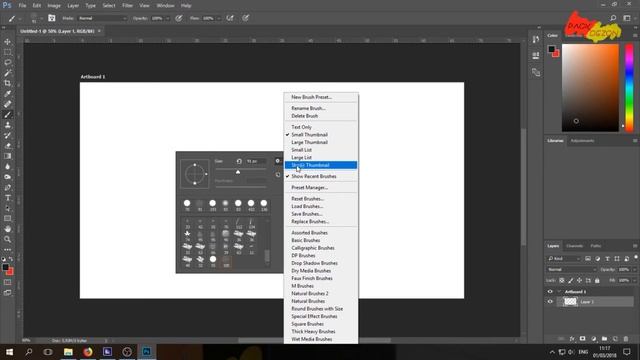This screenshot has height=360, width=640.
Task: Toggle pressure for size icon
Action: point(246,18)
